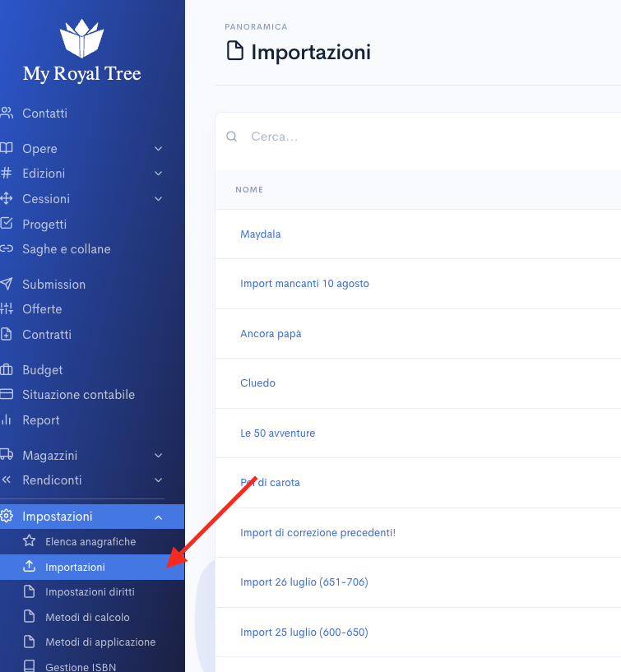Viewport: 621px width, 672px height.
Task: Collapse the Impostazioni section chevron
Action: (x=158, y=517)
